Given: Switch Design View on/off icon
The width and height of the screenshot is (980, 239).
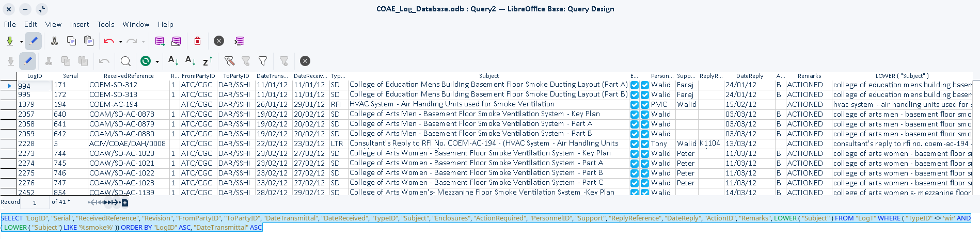Looking at the screenshot, I should 176,41.
